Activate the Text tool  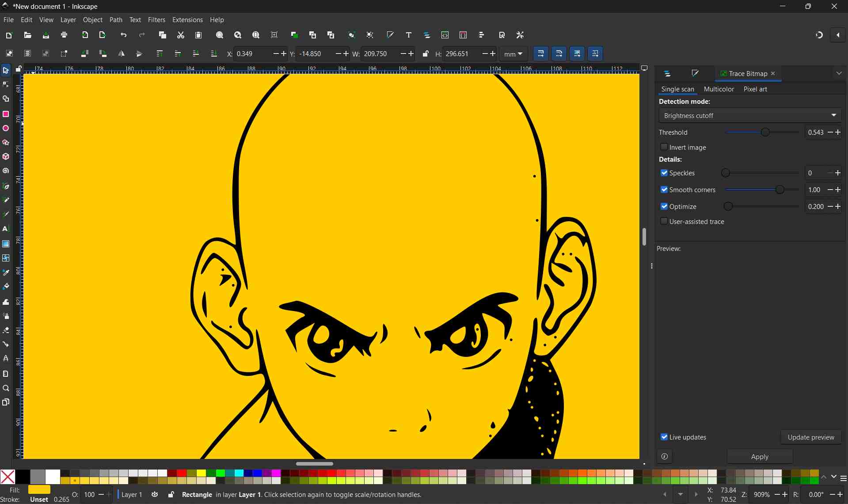pos(6,229)
